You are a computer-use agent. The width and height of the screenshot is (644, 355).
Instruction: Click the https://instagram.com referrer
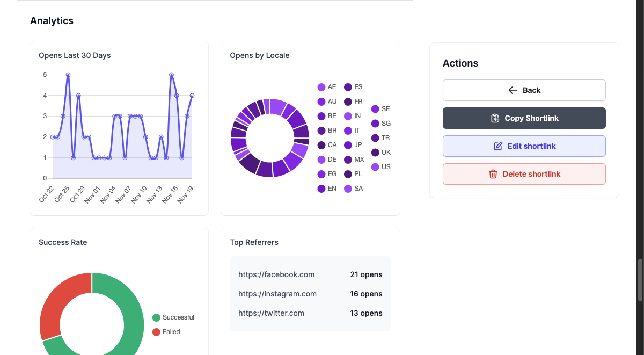(277, 294)
